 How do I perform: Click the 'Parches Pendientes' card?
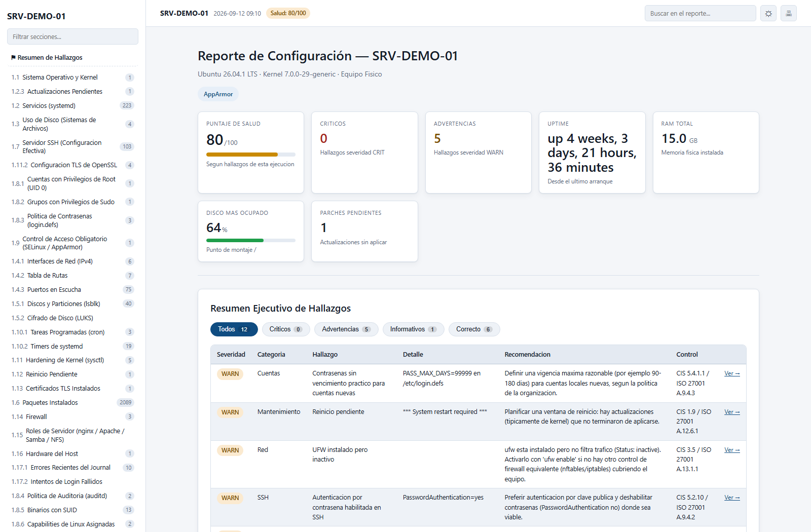point(364,232)
